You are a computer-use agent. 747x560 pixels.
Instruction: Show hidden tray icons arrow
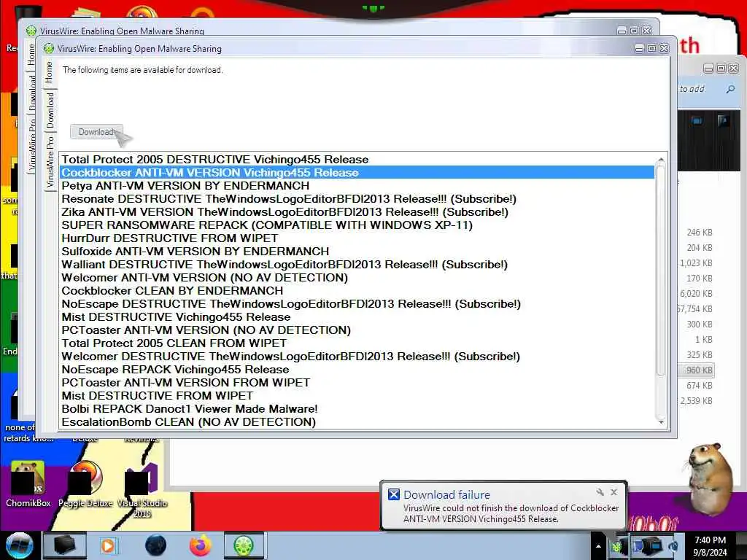click(598, 546)
